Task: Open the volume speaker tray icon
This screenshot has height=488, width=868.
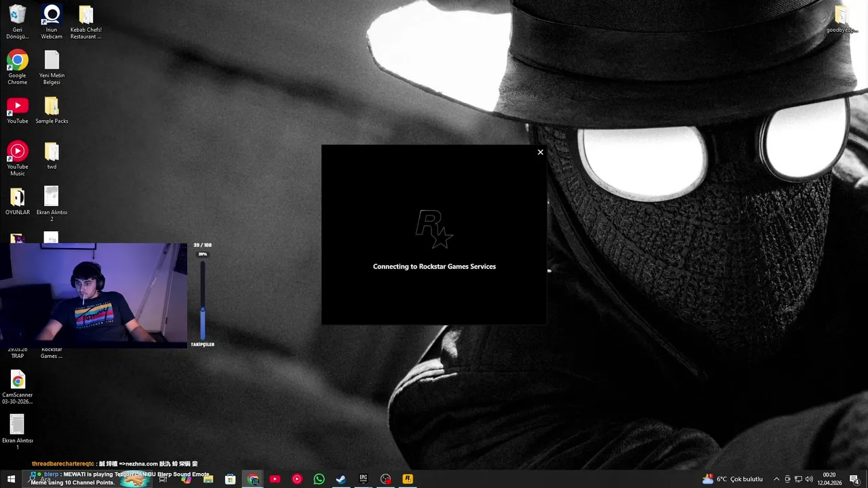Action: [809, 479]
